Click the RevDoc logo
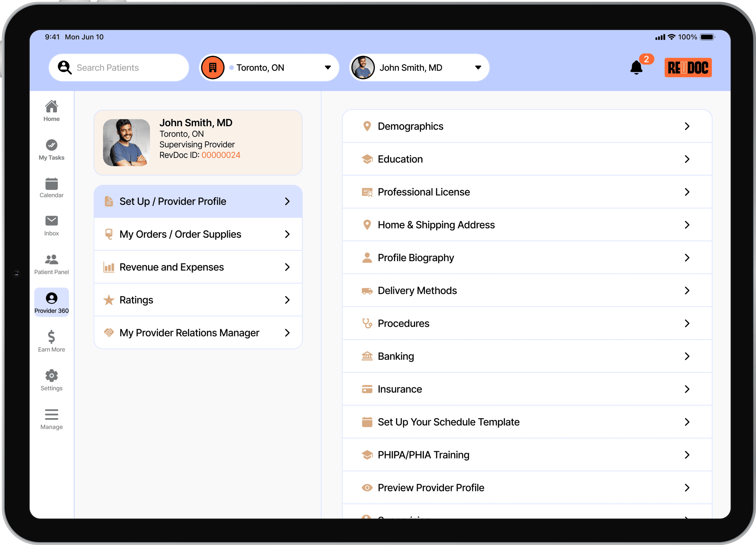This screenshot has height=545, width=756. pos(688,67)
